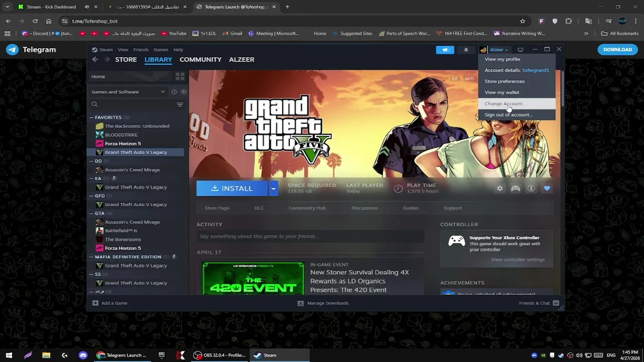The height and width of the screenshot is (362, 644).
Task: Collapse the SS collection
Action: 92,275
